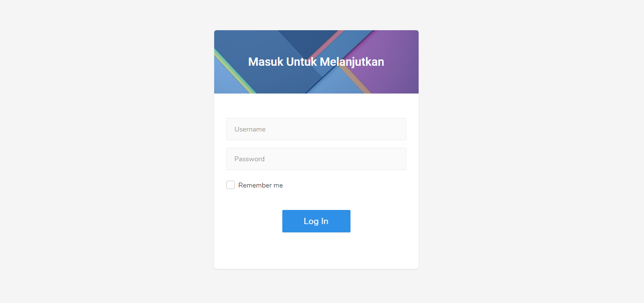Tick the Remember me checkbox
Image resolution: width=644 pixels, height=303 pixels.
pos(230,185)
